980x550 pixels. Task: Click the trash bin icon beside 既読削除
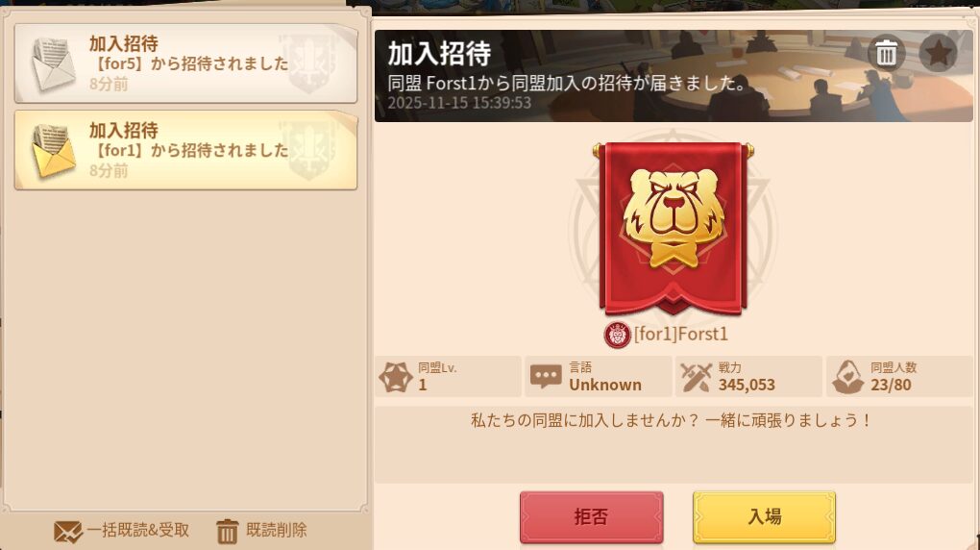click(228, 532)
